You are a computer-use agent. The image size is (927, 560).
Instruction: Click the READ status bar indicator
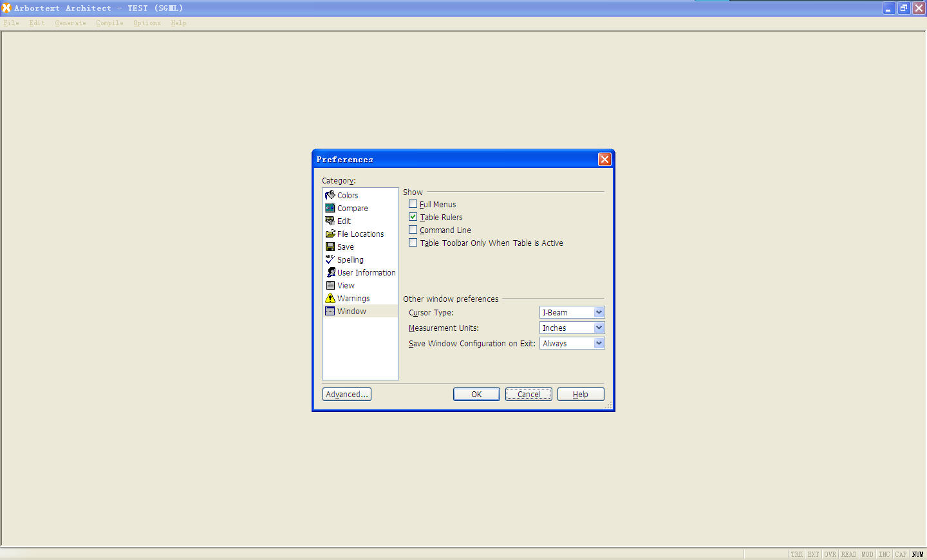(x=849, y=554)
